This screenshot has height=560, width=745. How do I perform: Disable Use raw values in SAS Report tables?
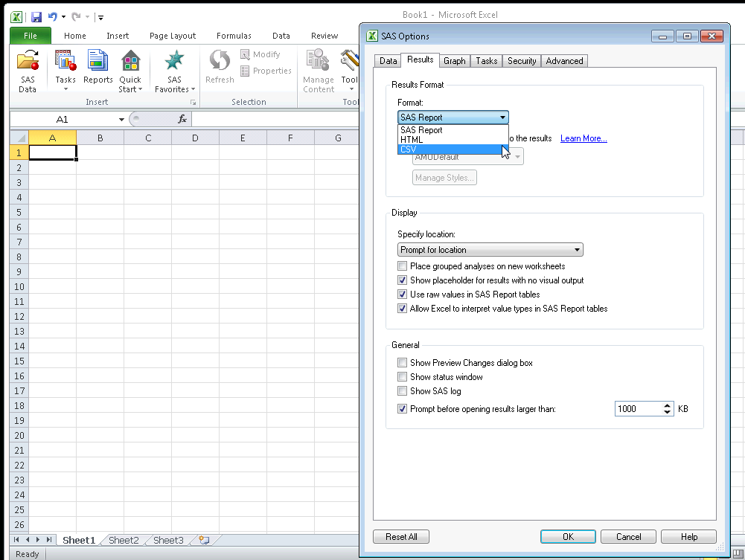click(x=402, y=294)
